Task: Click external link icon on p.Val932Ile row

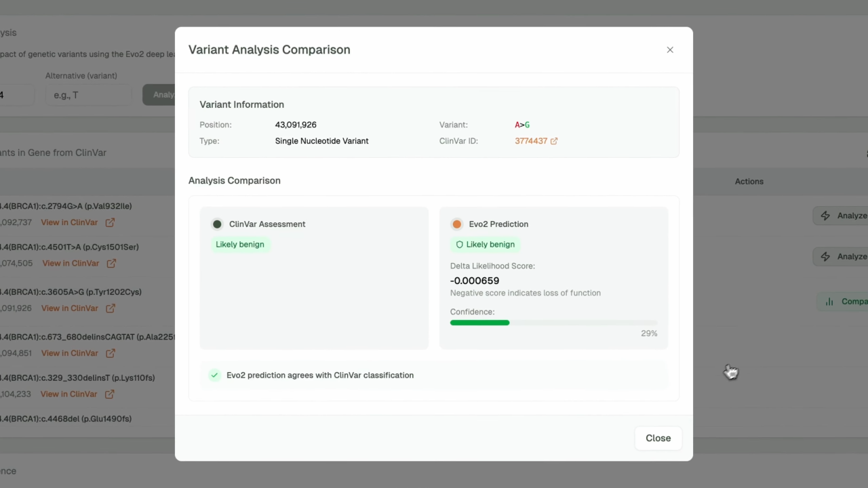Action: [x=110, y=222]
